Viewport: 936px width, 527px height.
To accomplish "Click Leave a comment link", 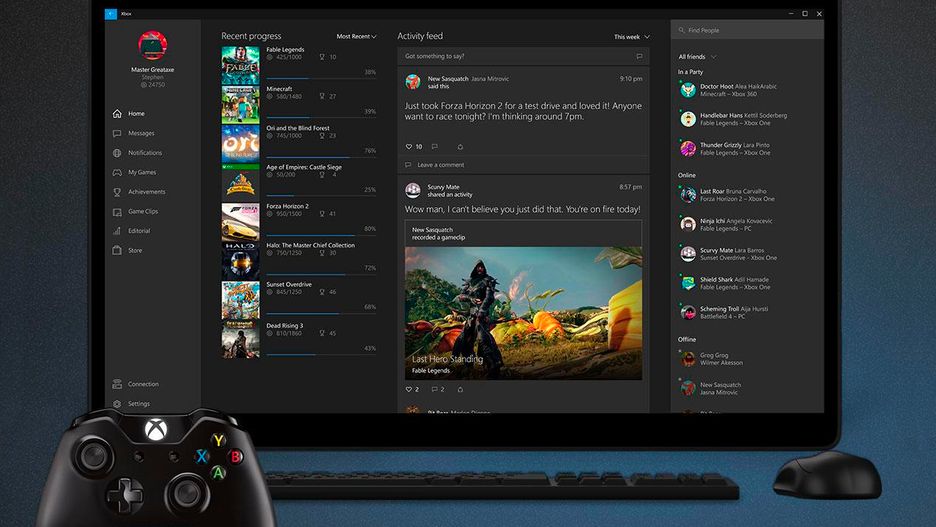I will [x=441, y=165].
